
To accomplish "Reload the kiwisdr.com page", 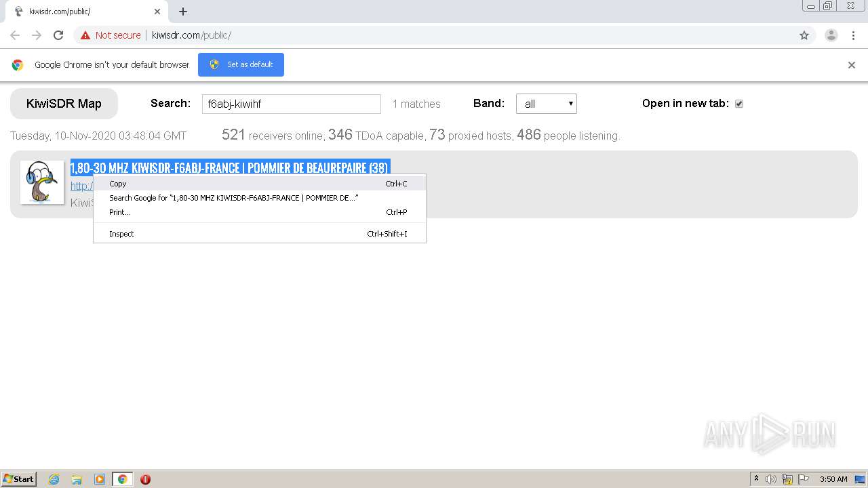I will tap(58, 35).
